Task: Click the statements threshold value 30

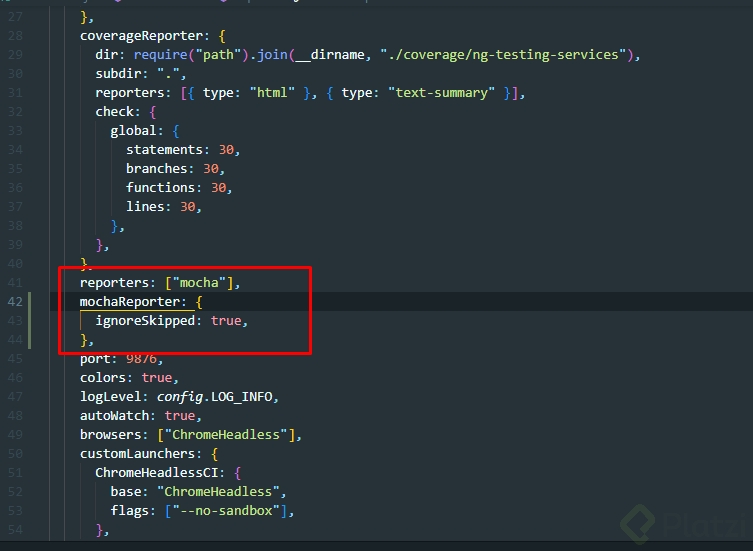Action: point(226,150)
